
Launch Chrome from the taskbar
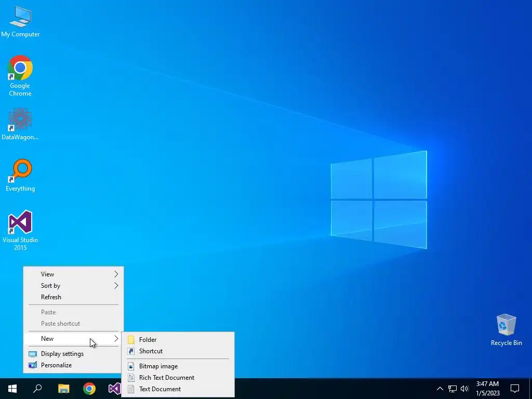point(89,389)
